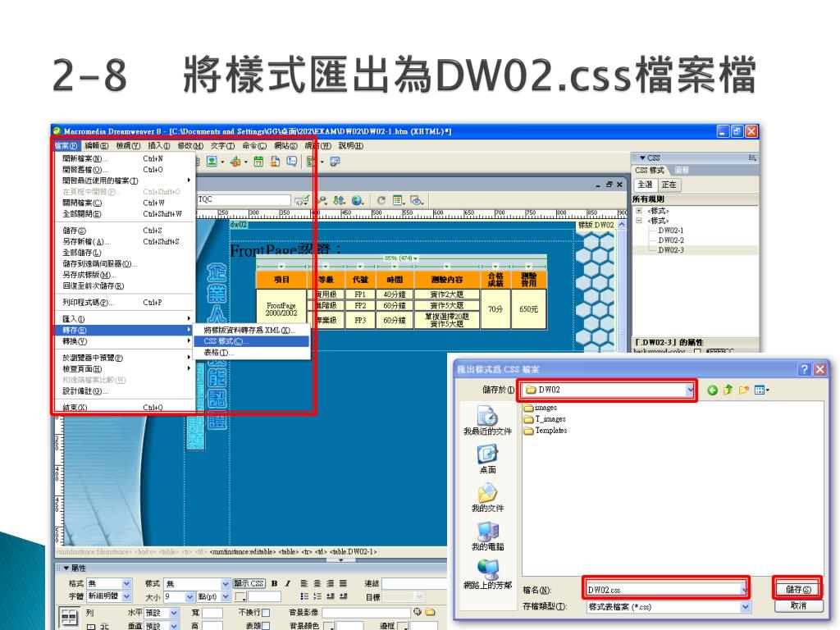
Task: Open the 字體 font dropdown
Action: pyautogui.click(x=126, y=596)
